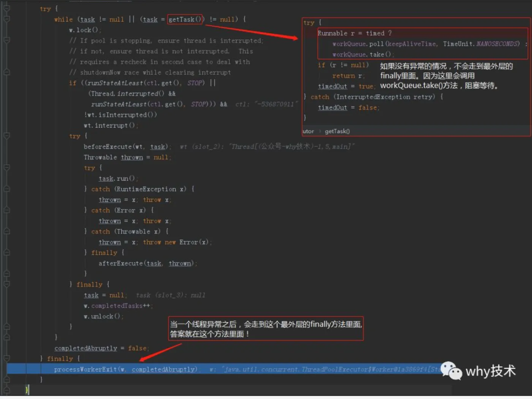Fold the catch (Error x) block
Image resolution: width=532 pixels, height=399 pixels.
(x=6, y=210)
